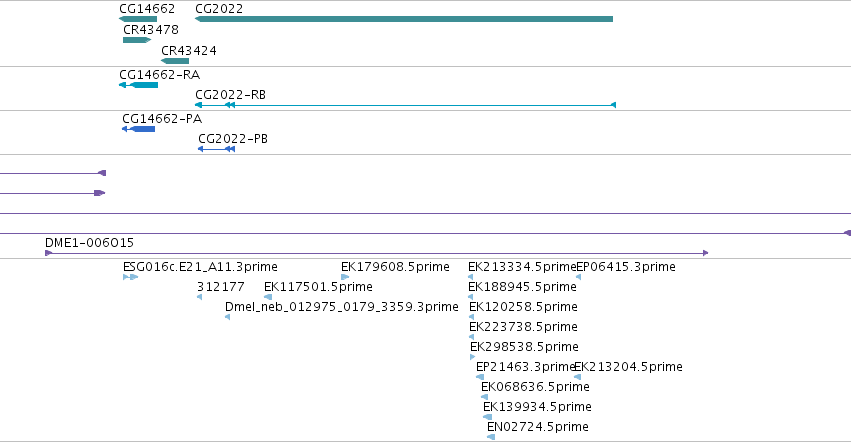Select the ESG016c.E21_A11.3prime marker
Image resolution: width=851 pixels, height=442 pixels.
pos(131,277)
